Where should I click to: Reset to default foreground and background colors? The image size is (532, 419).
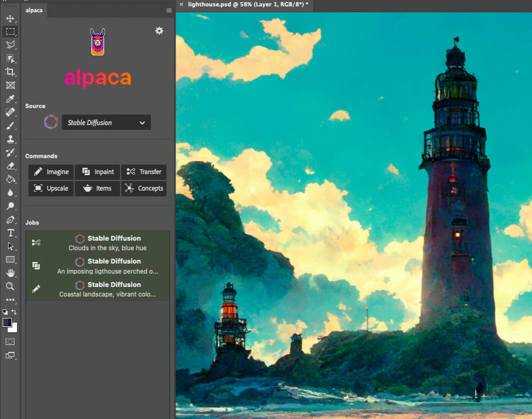tap(5, 312)
